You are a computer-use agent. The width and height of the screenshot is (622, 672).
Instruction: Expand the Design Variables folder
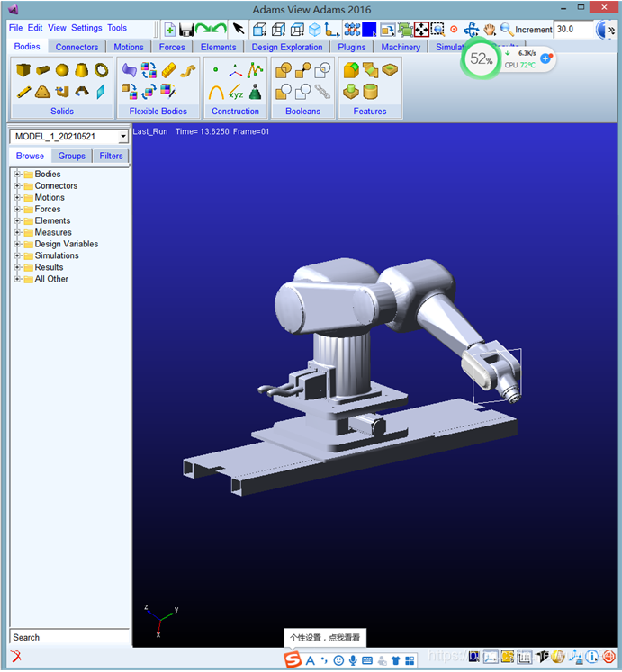pos(17,244)
